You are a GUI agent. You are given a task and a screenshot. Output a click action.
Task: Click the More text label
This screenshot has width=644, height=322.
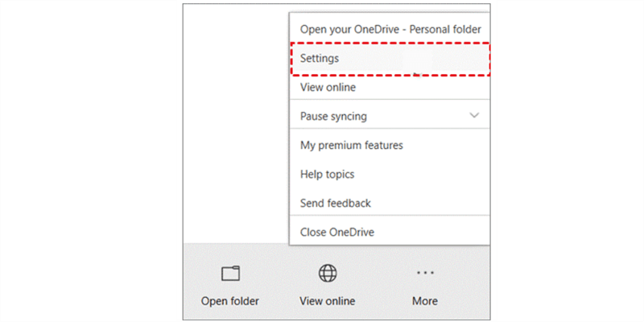(425, 301)
